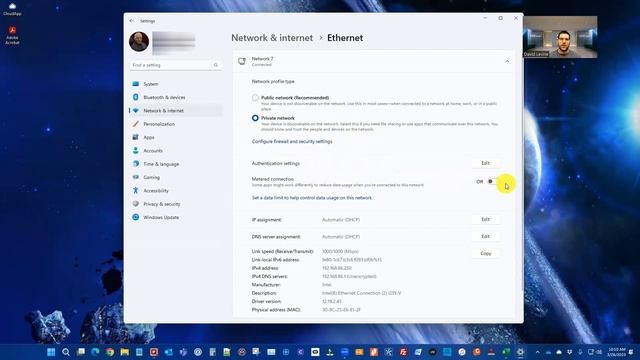Image resolution: width=640 pixels, height=360 pixels.
Task: Click the Physical address (MAC) label
Action: pos(276,310)
